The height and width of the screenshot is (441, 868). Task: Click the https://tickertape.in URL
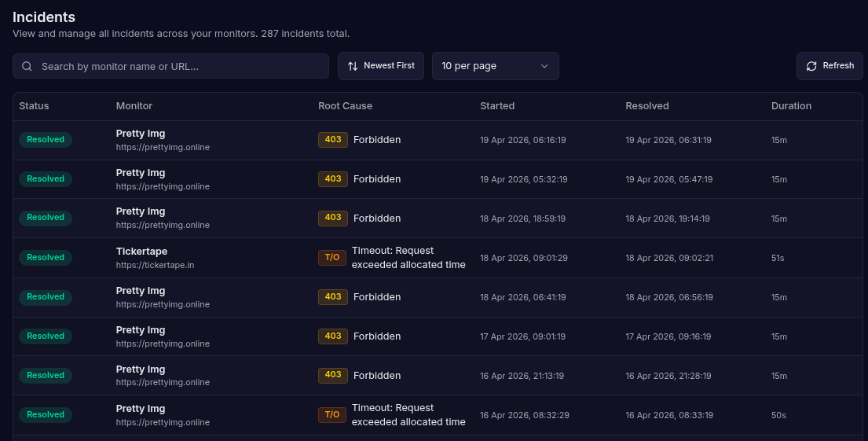pyautogui.click(x=155, y=266)
